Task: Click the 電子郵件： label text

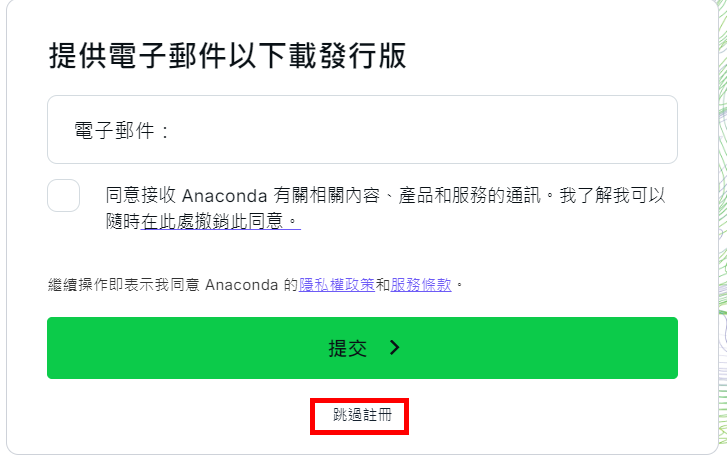Action: tap(122, 131)
